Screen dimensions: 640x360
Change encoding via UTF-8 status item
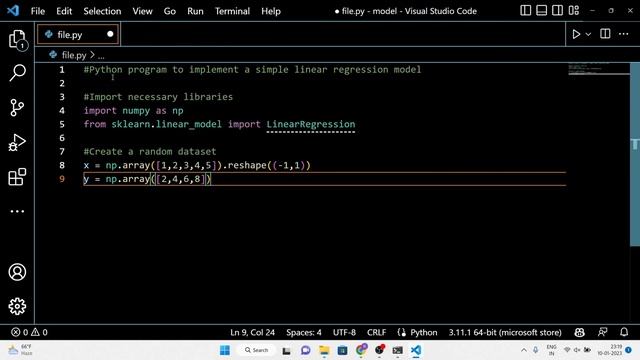pyautogui.click(x=344, y=332)
